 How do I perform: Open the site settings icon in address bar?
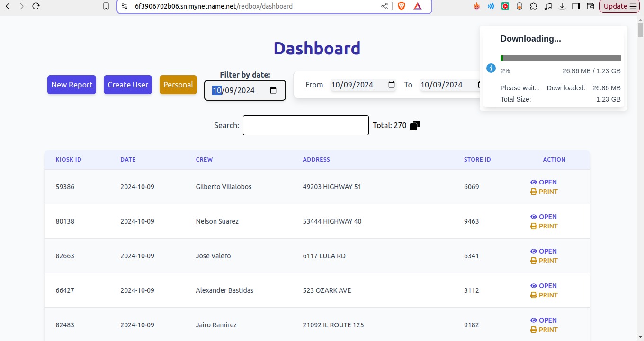[x=124, y=6]
